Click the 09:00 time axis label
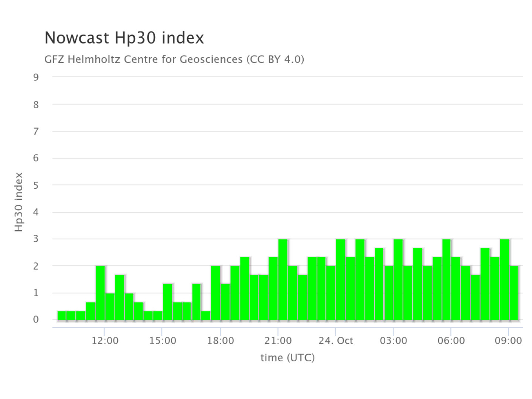 coord(508,341)
